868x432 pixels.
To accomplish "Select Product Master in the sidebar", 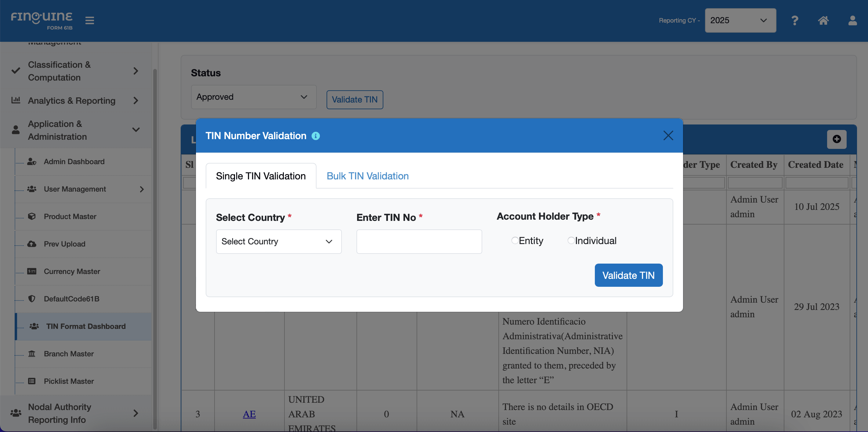I will coord(70,217).
